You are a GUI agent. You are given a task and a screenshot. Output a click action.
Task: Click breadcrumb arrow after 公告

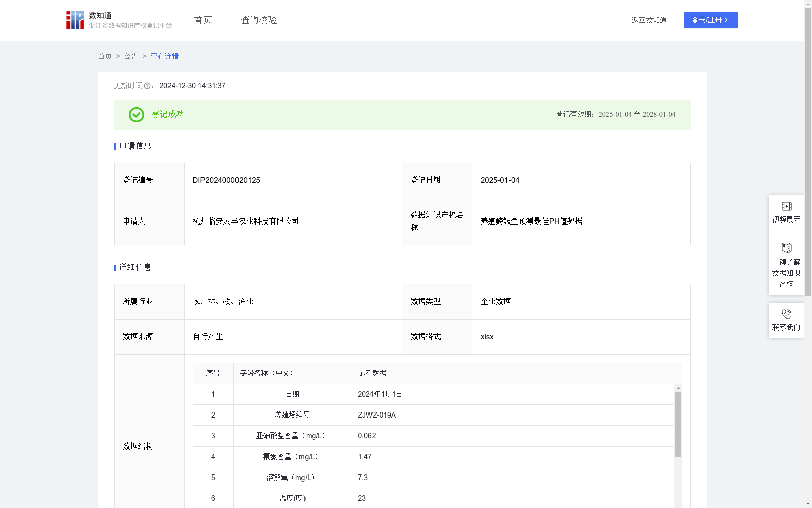tap(144, 56)
